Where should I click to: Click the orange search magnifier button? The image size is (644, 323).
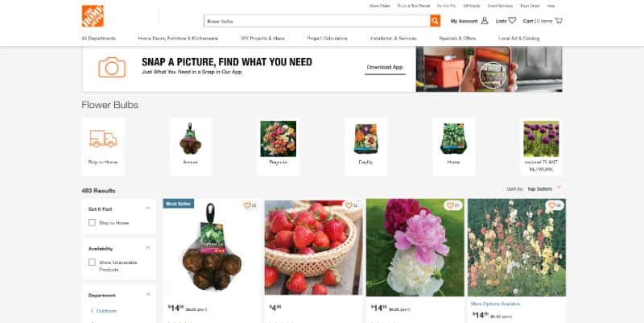coord(435,21)
